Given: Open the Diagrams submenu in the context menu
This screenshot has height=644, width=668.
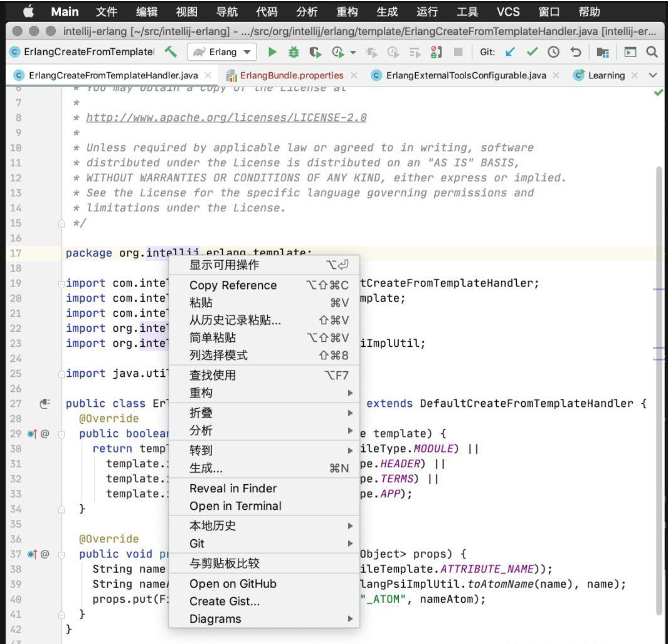Looking at the screenshot, I should [264, 619].
